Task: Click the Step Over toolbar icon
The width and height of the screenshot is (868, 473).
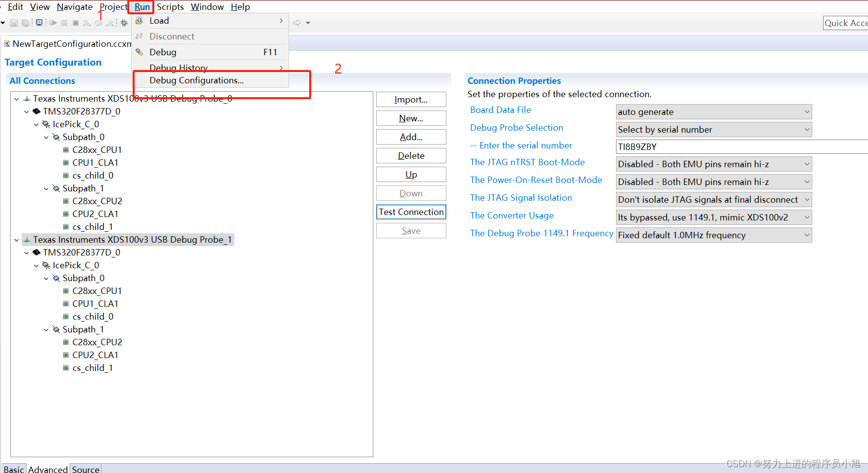Action: [99, 23]
